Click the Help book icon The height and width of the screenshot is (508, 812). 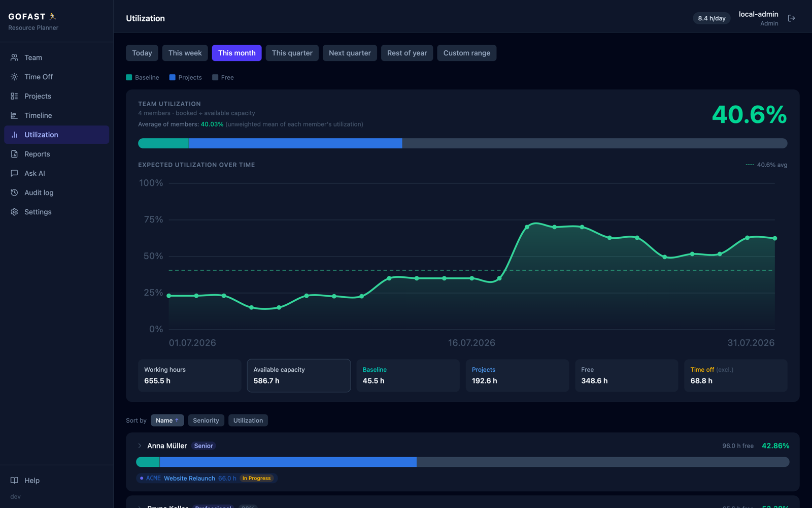[x=14, y=480]
